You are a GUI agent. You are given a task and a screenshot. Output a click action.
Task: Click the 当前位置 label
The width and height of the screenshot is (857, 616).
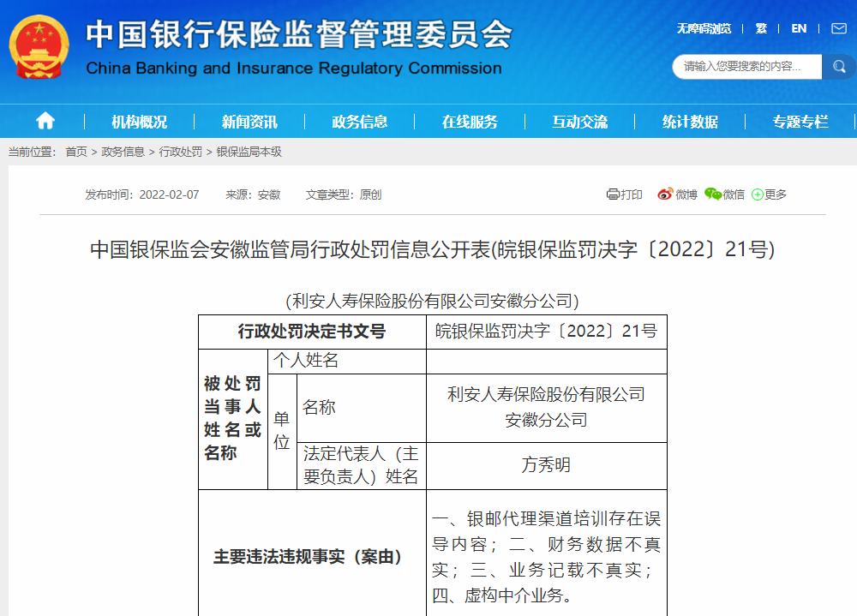(32, 152)
